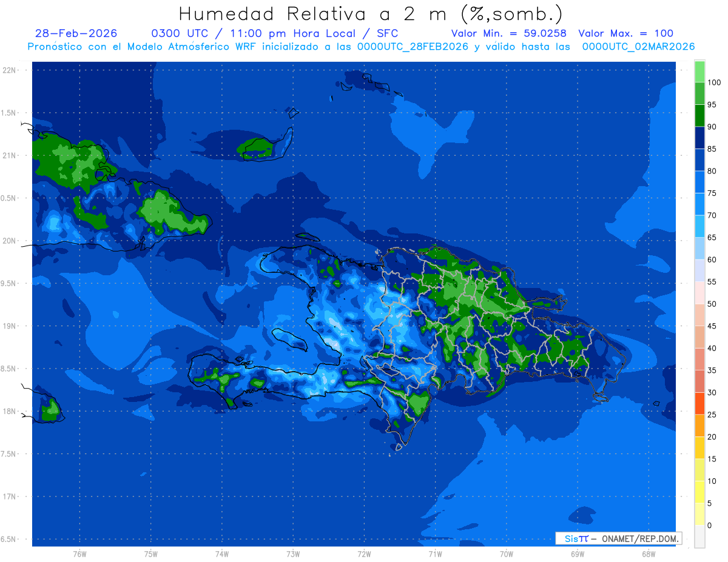This screenshot has height=562, width=728.
Task: Click the '68W' longitude label
Action: 649,554
